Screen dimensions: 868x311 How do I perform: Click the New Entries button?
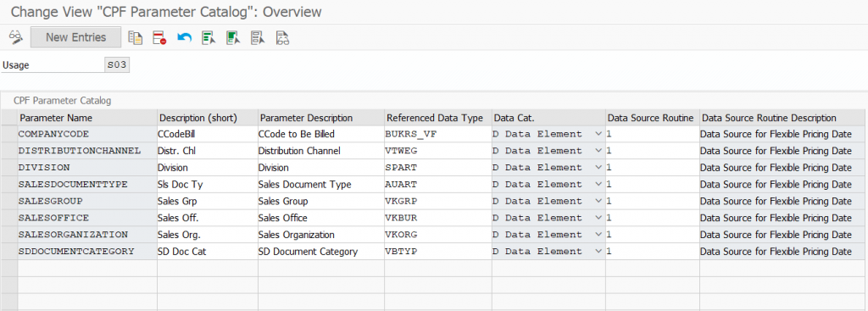tap(75, 37)
